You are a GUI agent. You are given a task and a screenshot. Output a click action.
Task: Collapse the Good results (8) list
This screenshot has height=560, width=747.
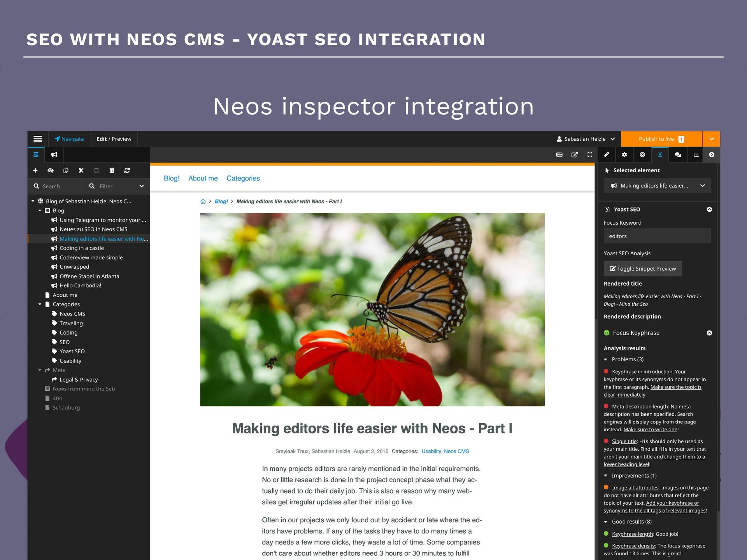tap(605, 521)
